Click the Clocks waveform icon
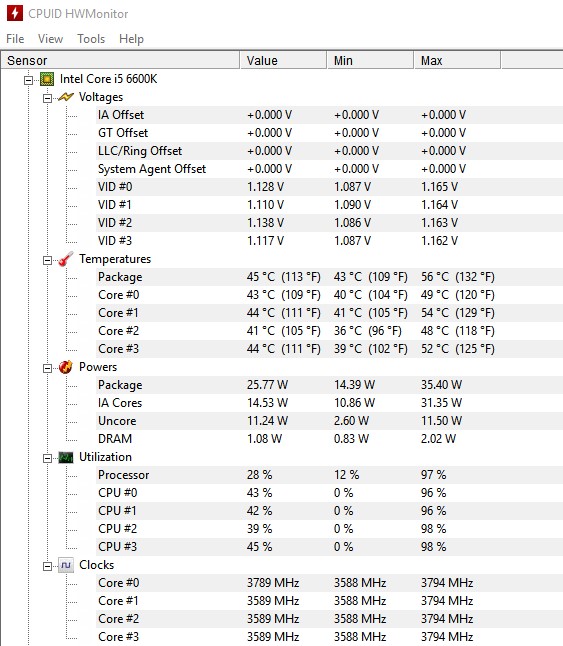 [x=65, y=565]
